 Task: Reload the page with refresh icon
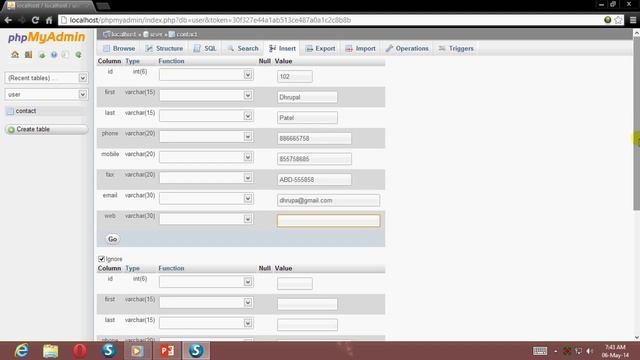36,20
